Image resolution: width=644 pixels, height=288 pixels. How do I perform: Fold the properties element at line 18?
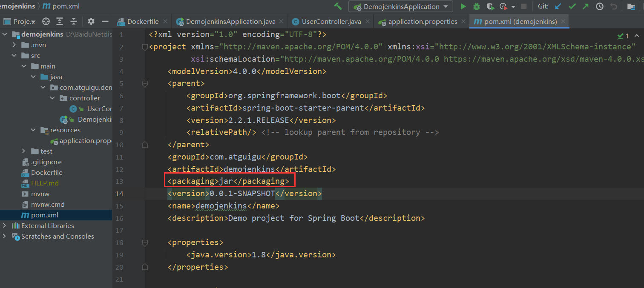tap(144, 242)
